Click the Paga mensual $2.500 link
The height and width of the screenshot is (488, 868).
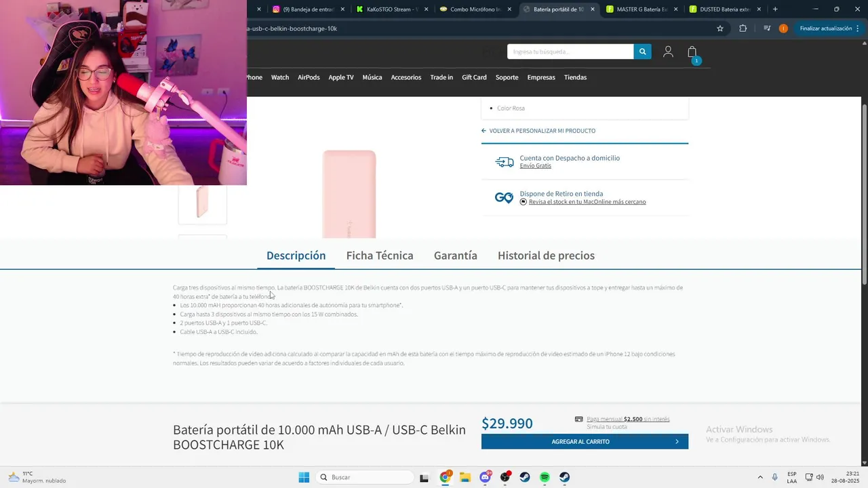628,419
